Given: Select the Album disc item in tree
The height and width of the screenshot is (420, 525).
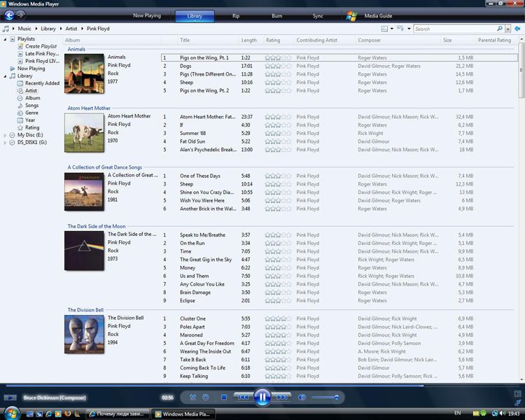Looking at the screenshot, I should point(29,98).
